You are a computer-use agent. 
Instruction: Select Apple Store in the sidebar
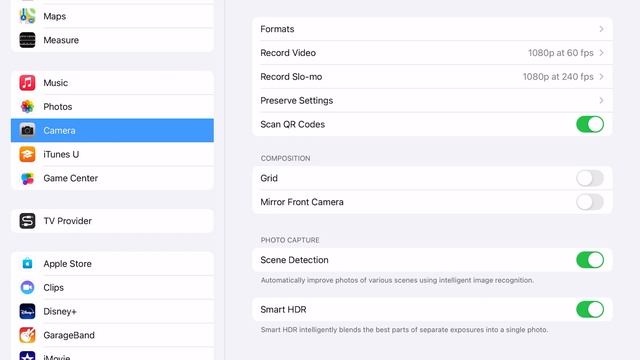pyautogui.click(x=112, y=264)
